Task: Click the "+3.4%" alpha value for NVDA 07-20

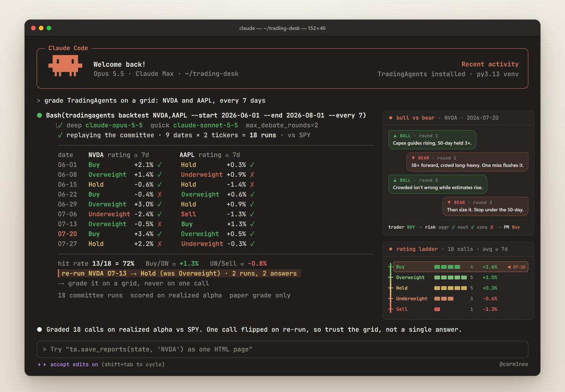Action: click(x=144, y=234)
